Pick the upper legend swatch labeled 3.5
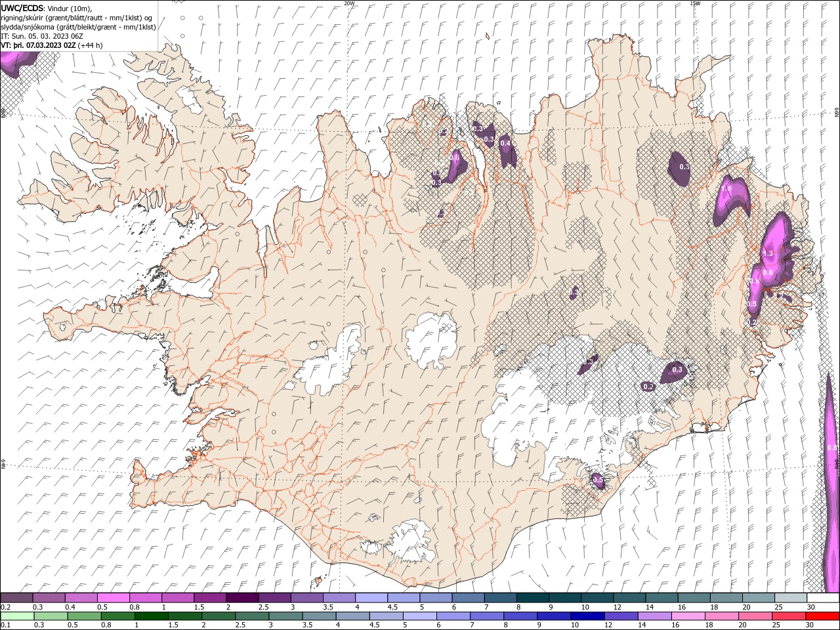 339,598
